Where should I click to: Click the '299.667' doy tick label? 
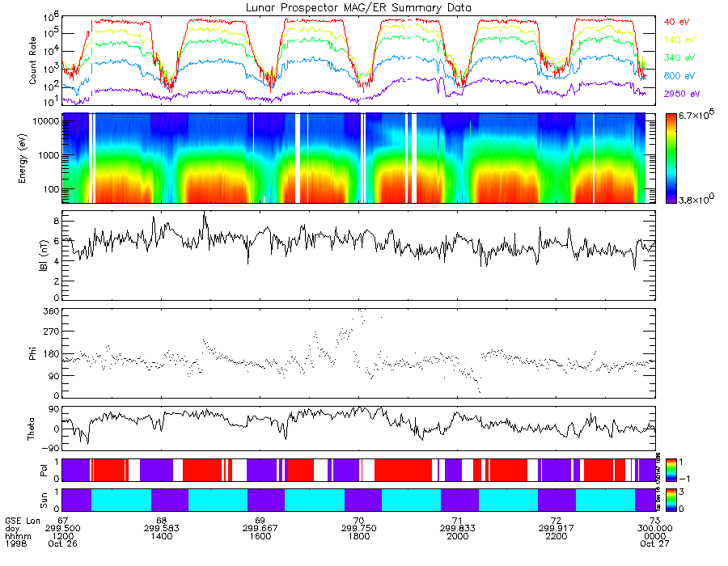click(260, 529)
